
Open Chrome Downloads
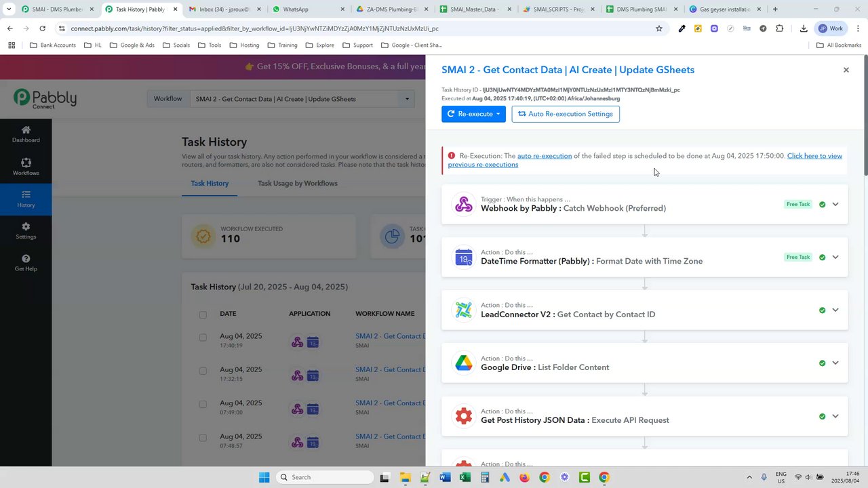(x=804, y=28)
